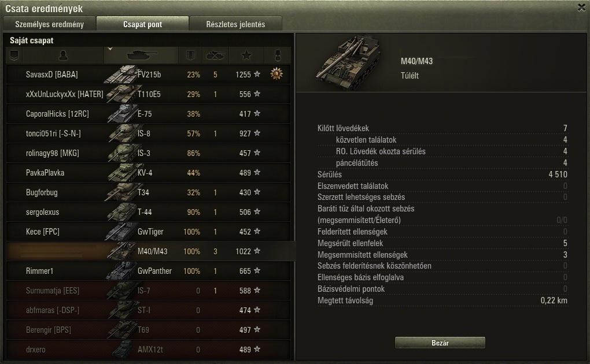The width and height of the screenshot is (590, 364).
Task: Sort team by tank vehicle icon
Action: (x=142, y=55)
